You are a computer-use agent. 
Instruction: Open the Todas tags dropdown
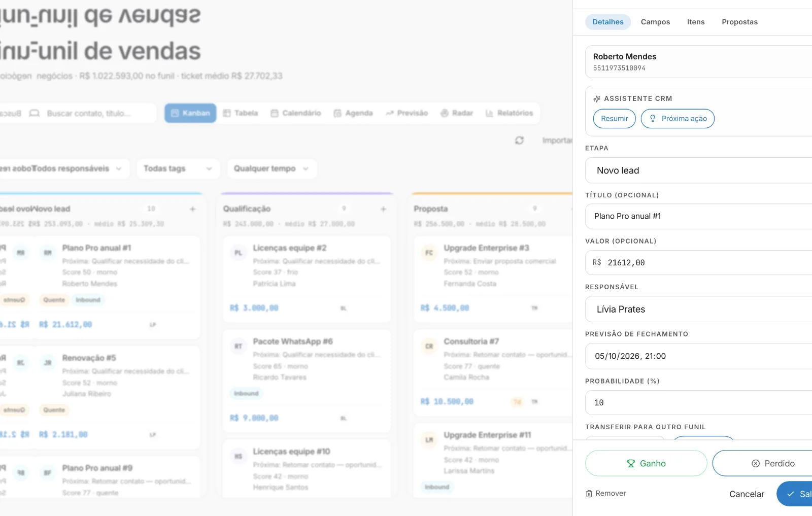[x=178, y=168]
